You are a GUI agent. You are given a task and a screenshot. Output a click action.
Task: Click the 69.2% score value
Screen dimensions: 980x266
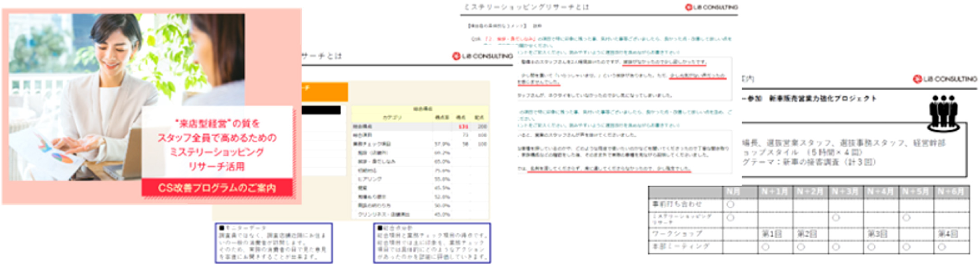pyautogui.click(x=442, y=153)
